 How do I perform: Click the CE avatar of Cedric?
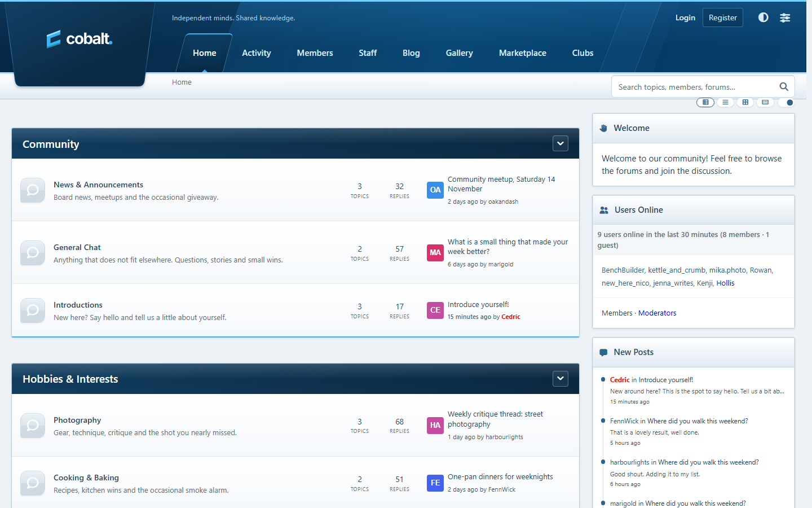pos(435,310)
